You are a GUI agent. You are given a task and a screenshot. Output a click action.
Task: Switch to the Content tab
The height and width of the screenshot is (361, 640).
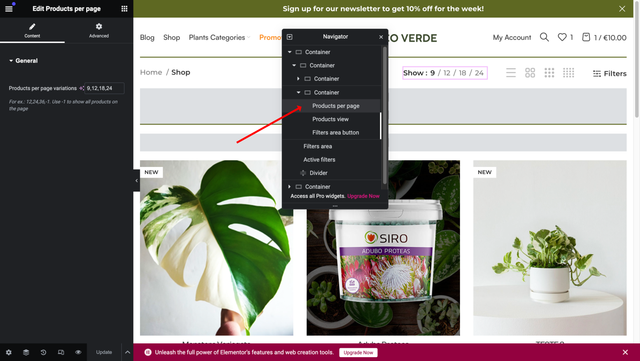[x=32, y=30]
